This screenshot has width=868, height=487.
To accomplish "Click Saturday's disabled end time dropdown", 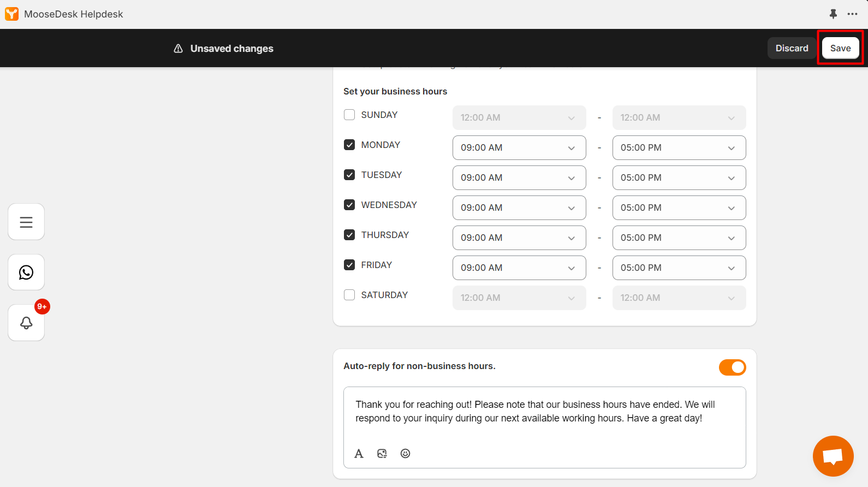I will (679, 298).
